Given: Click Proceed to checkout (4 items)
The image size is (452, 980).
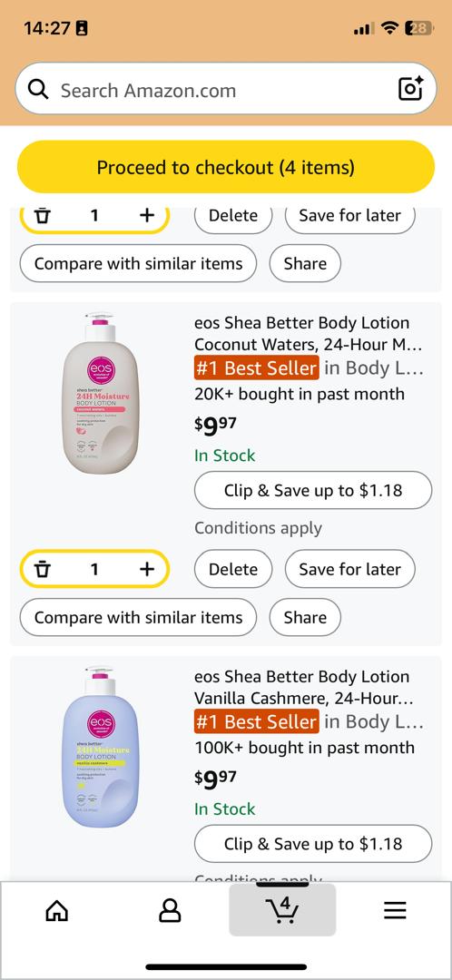Looking at the screenshot, I should (226, 167).
